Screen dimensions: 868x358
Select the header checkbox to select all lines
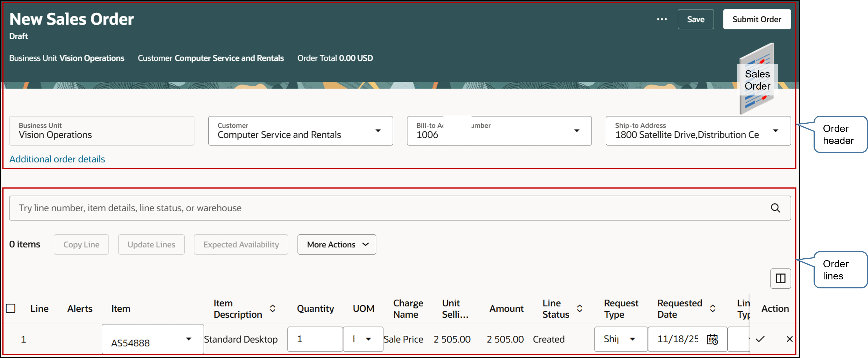click(x=11, y=308)
